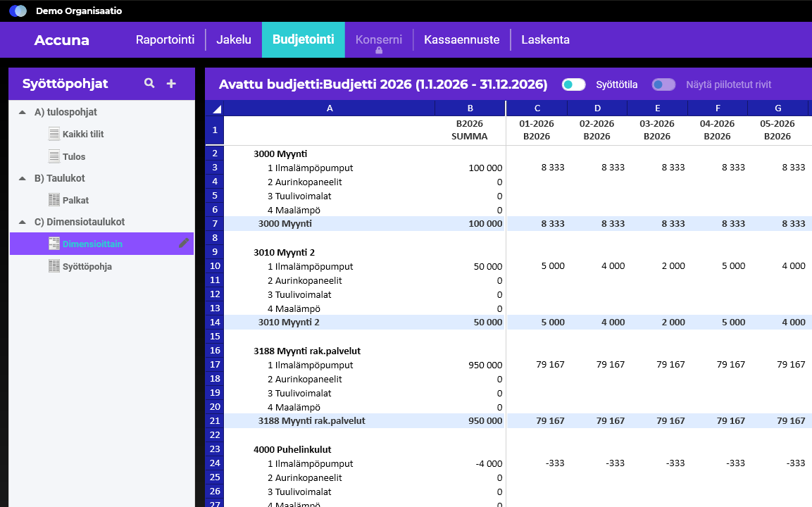Click the Dimensioittain table icon
Image resolution: width=812 pixels, height=507 pixels.
pyautogui.click(x=54, y=244)
